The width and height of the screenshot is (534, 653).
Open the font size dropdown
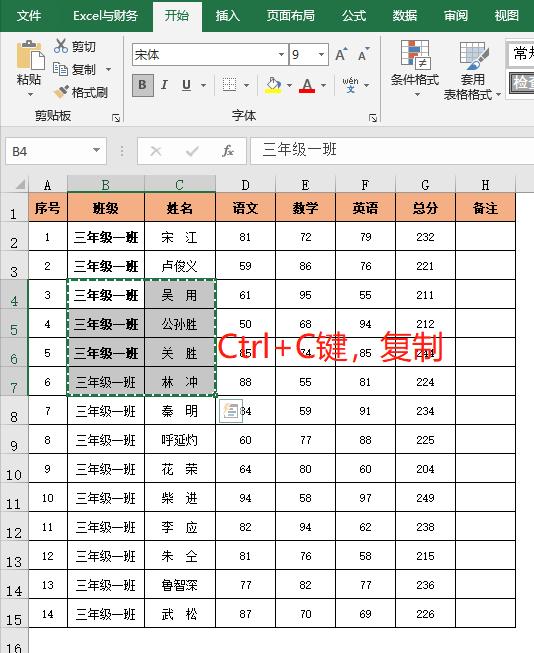321,55
